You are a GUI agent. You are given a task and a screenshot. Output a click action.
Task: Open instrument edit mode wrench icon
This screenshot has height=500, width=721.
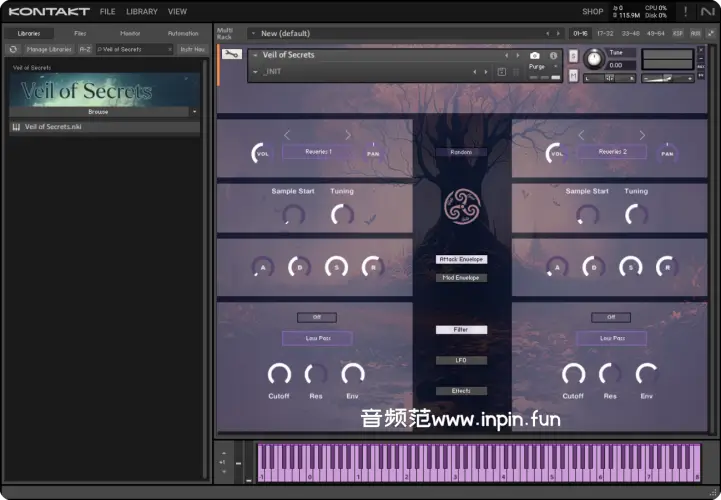[x=232, y=54]
